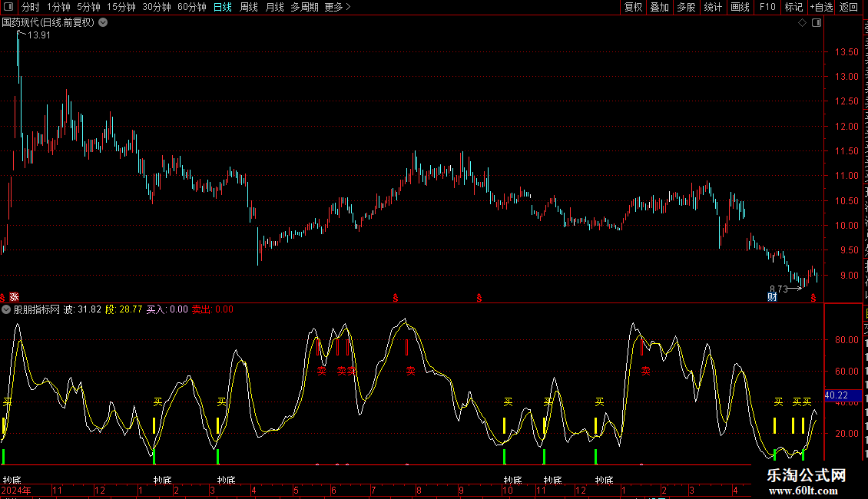
Task: Select the 1分钟 period tab
Action: click(58, 7)
